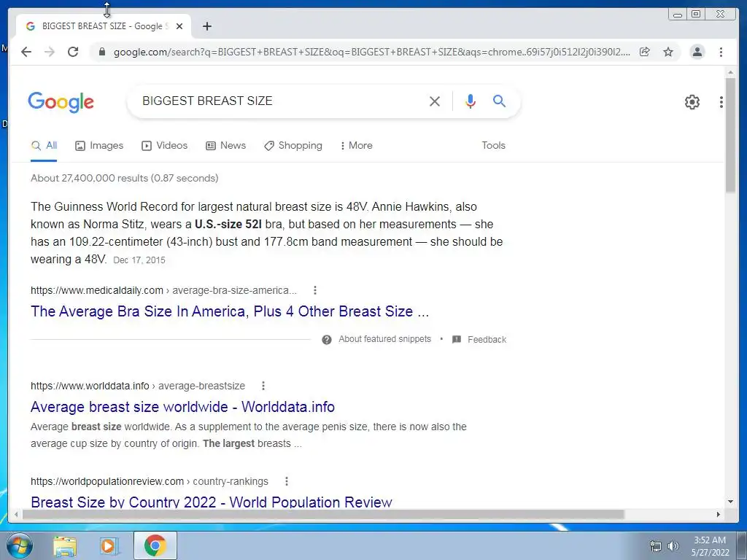Go back to the previous page

coord(26,52)
